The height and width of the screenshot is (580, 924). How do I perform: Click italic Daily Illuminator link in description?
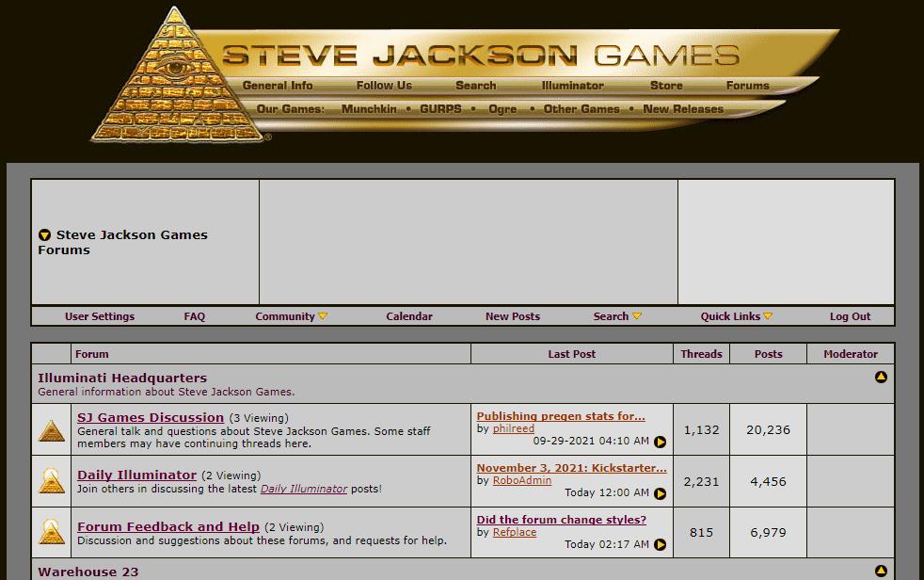pos(304,489)
